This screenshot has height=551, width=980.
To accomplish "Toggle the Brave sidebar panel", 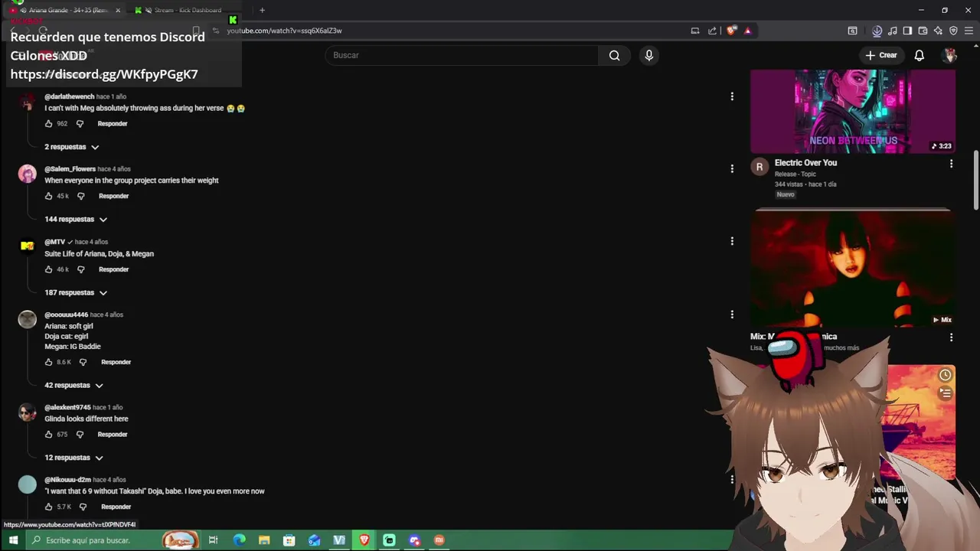I will [x=907, y=31].
